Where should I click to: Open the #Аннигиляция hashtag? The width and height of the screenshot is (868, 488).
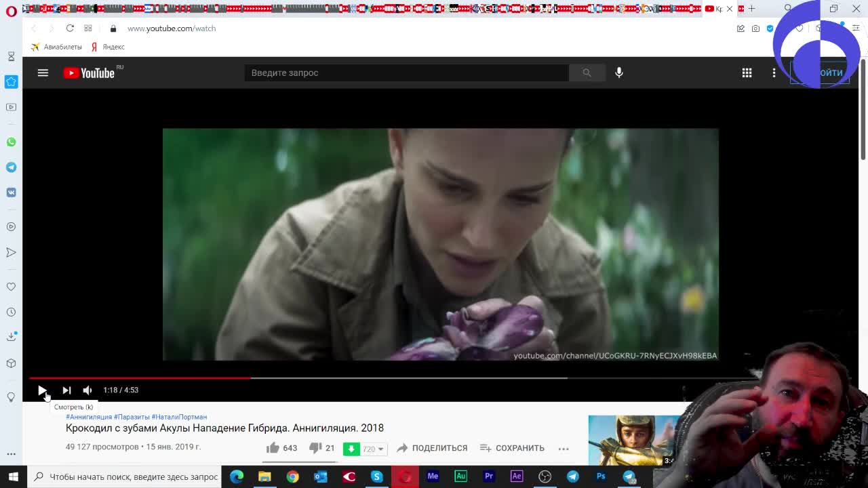(x=89, y=417)
